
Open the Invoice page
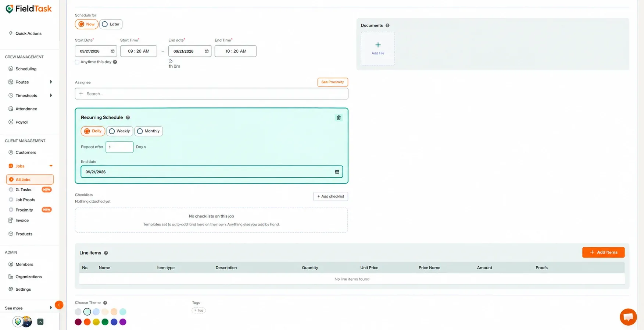[22, 220]
